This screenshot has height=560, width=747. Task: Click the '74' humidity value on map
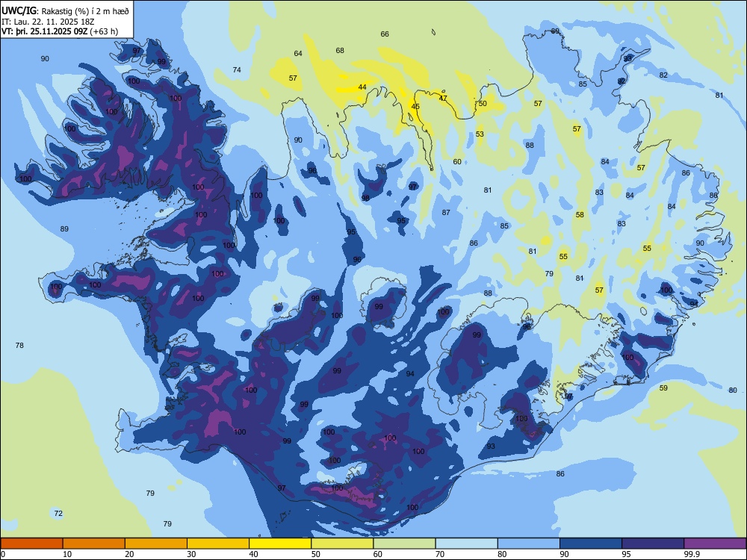(x=237, y=70)
